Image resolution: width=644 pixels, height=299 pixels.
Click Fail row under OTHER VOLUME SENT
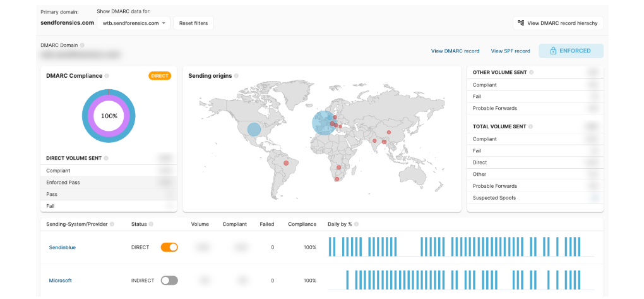[x=535, y=96]
